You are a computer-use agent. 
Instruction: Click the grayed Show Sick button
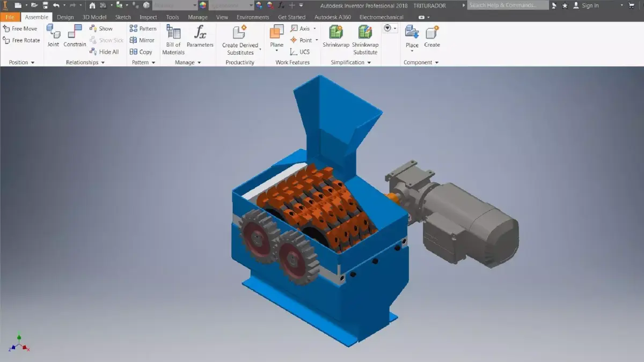pos(106,40)
